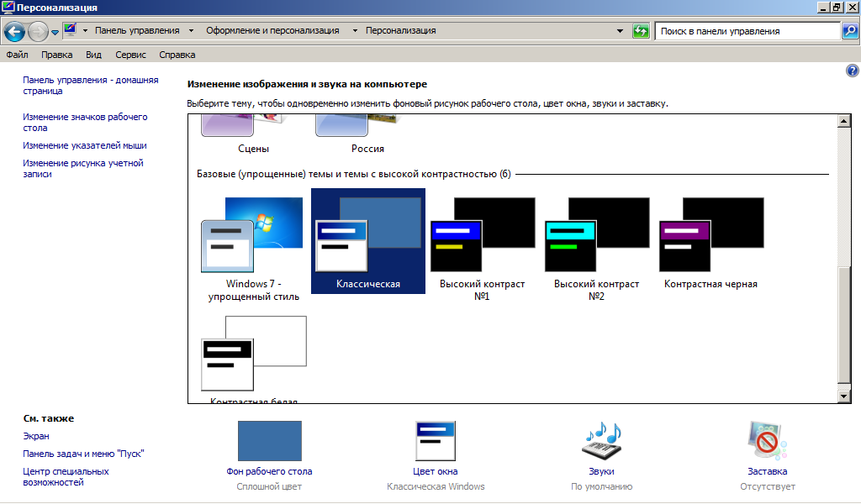Open Изменение указателей мыши link

tap(85, 145)
